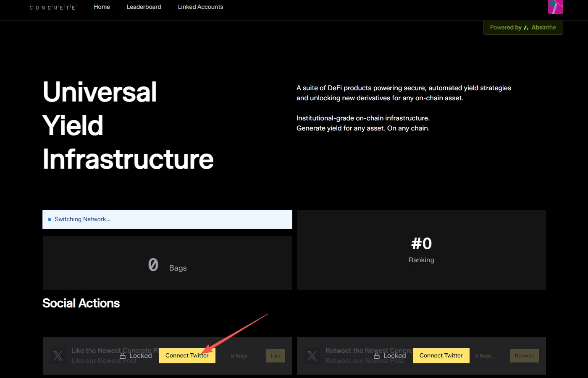588x378 pixels.
Task: Select the 5 Bags reward on the Retweet card
Action: (x=483, y=356)
